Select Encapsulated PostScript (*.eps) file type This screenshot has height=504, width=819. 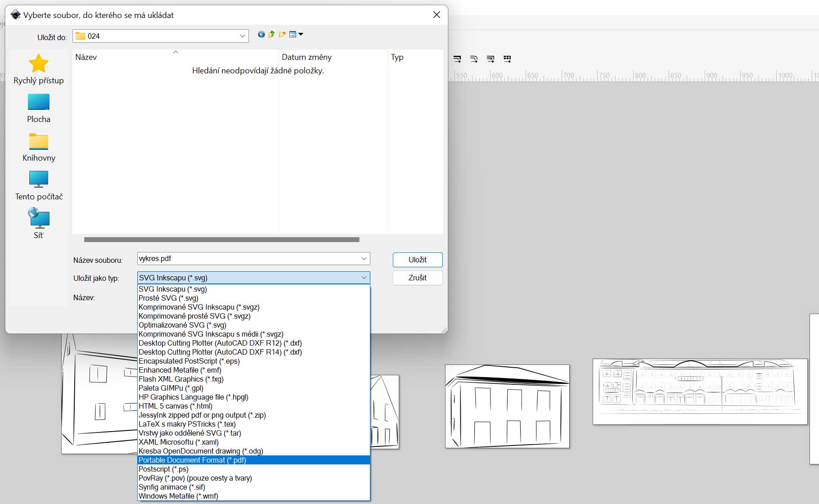coord(189,361)
